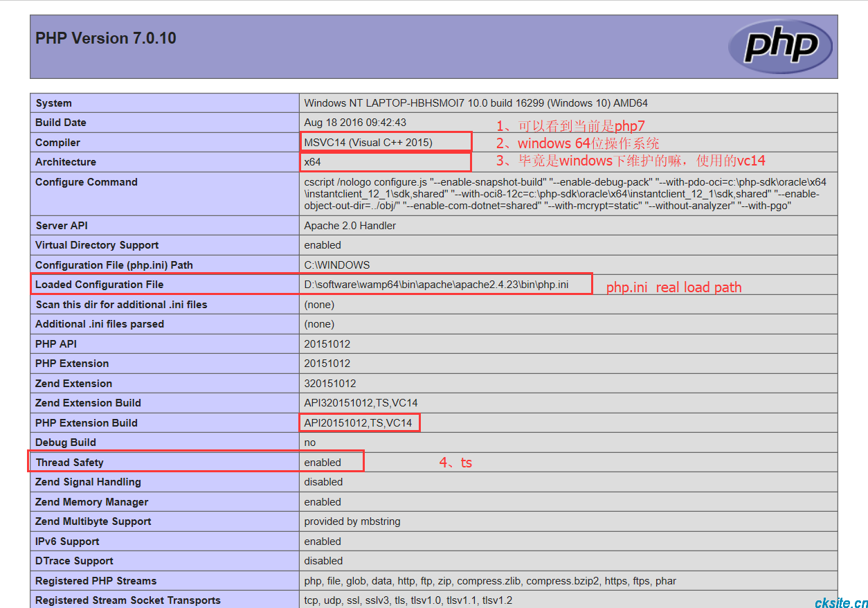
Task: Click the "PHP Extension" row label
Action: coord(72,364)
